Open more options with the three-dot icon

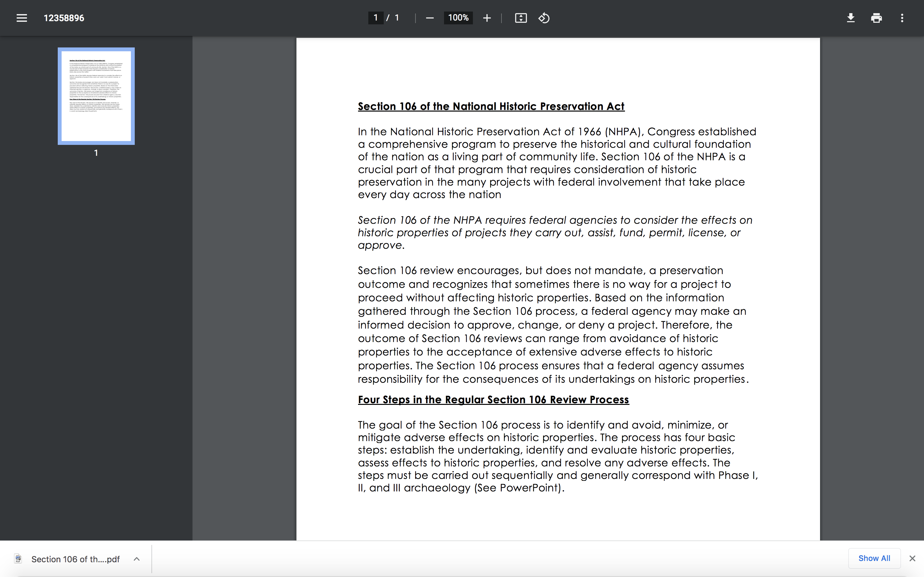903,18
